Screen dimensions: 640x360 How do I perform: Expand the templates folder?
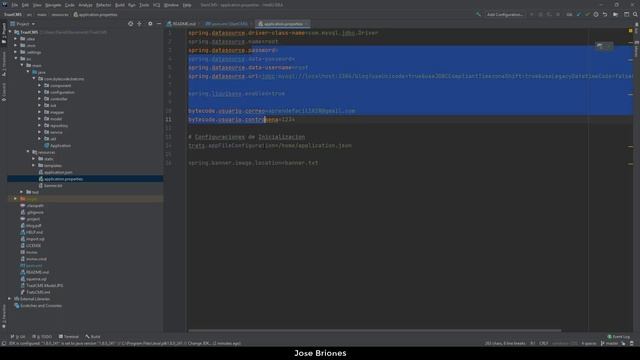[x=33, y=166]
